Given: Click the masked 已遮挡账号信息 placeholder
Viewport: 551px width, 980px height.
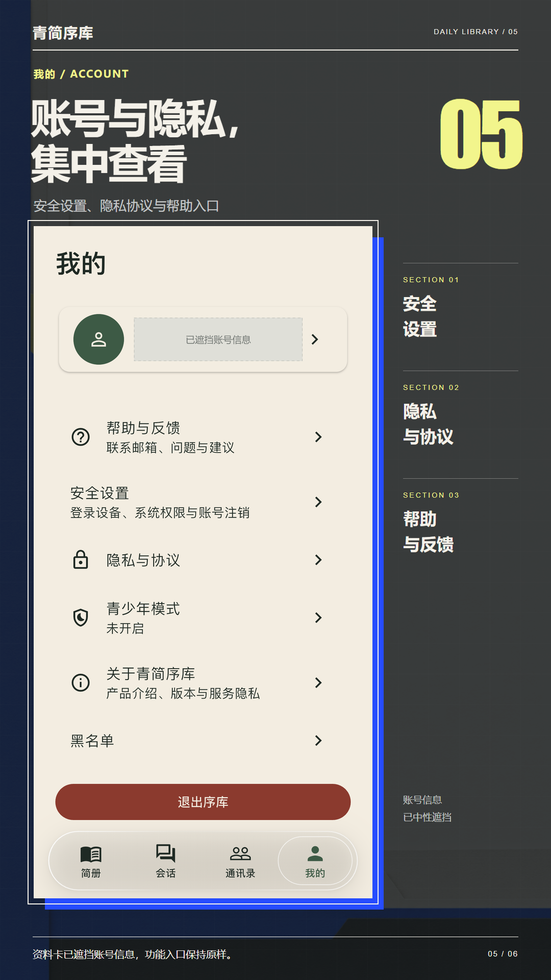Looking at the screenshot, I should [x=218, y=339].
